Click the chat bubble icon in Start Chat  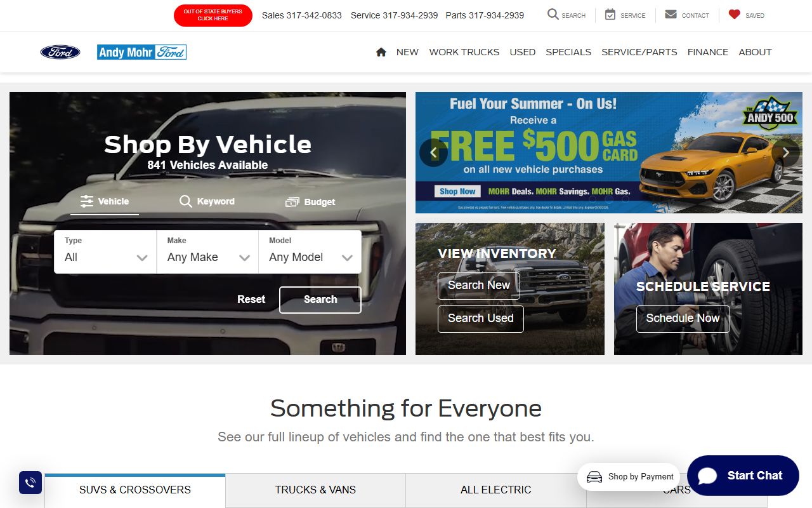point(707,476)
